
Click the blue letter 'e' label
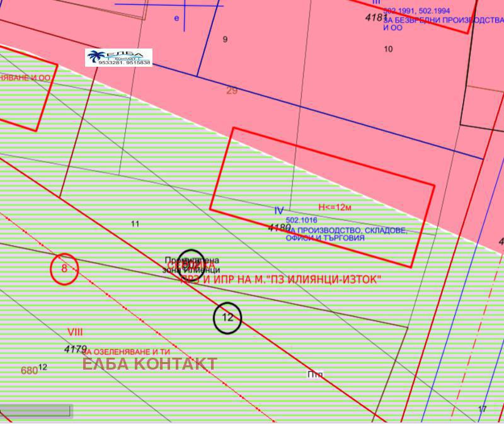(176, 18)
